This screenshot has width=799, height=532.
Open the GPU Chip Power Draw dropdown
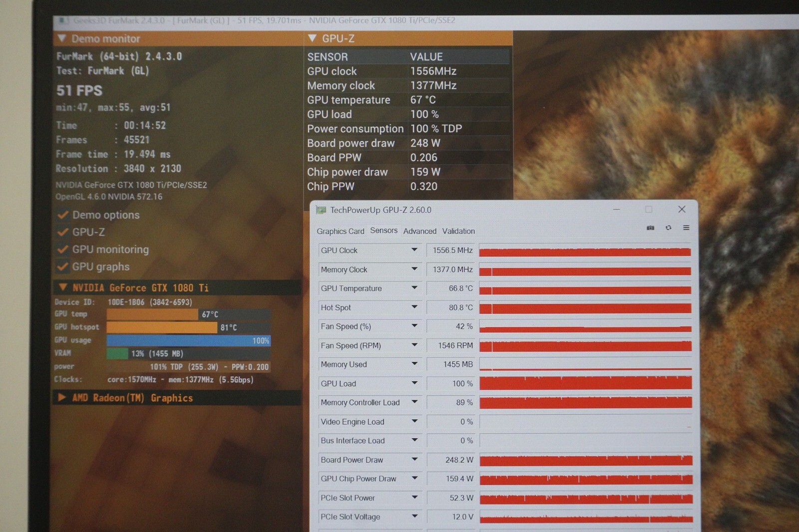click(x=414, y=478)
